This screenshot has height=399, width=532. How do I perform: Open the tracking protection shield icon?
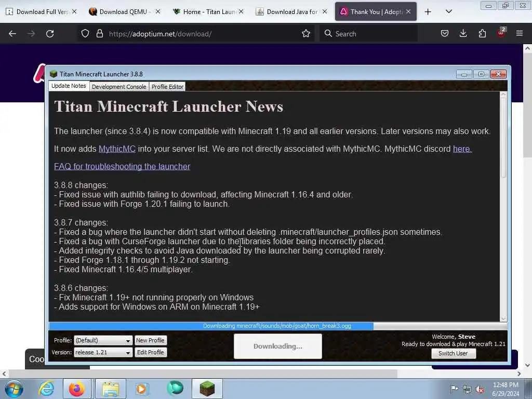pyautogui.click(x=85, y=34)
